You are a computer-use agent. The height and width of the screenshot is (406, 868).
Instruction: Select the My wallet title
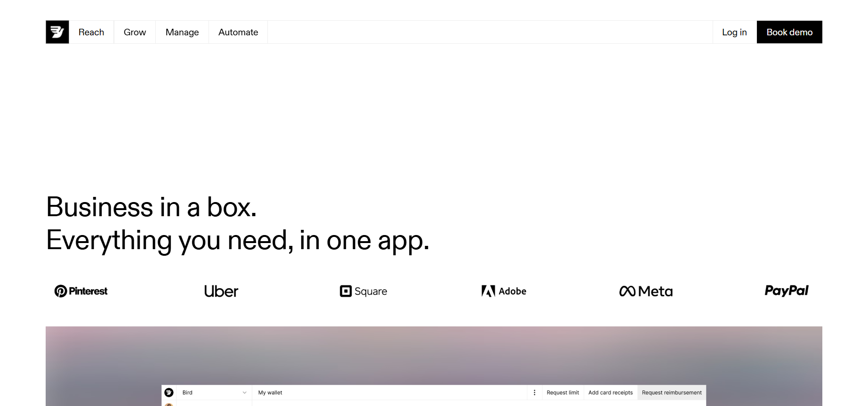coord(270,392)
